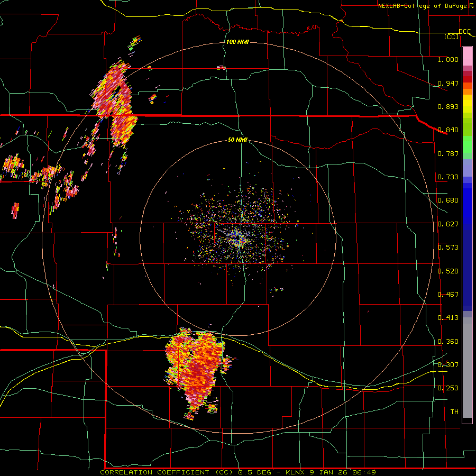The image size is (476, 476).
Task: Pick the pink top segment of color bar
Action: (467, 57)
